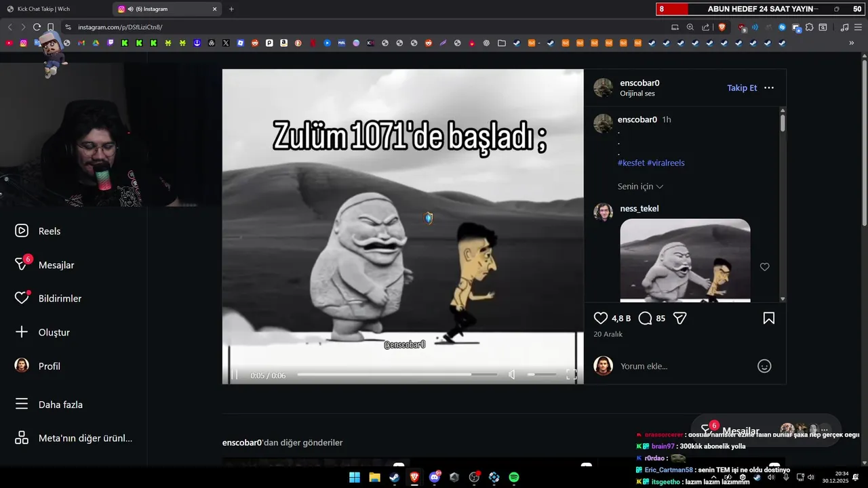This screenshot has width=868, height=488.
Task: Go back in browser history
Action: 9,27
